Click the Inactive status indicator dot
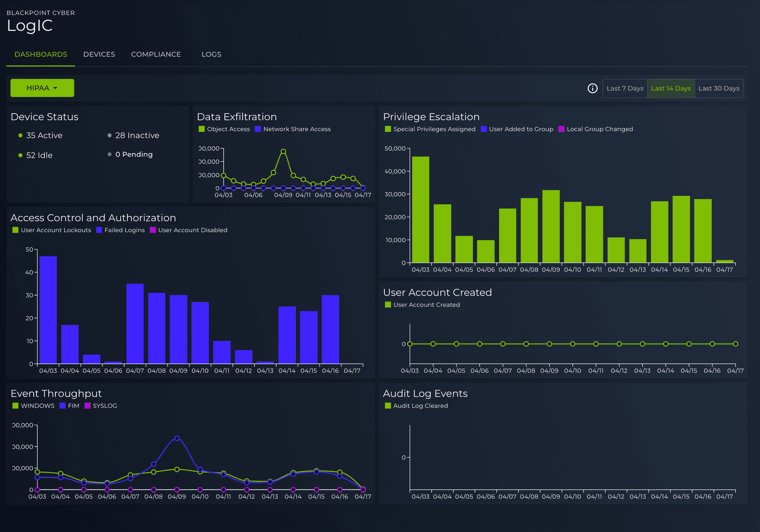This screenshot has width=760, height=532. pos(109,135)
